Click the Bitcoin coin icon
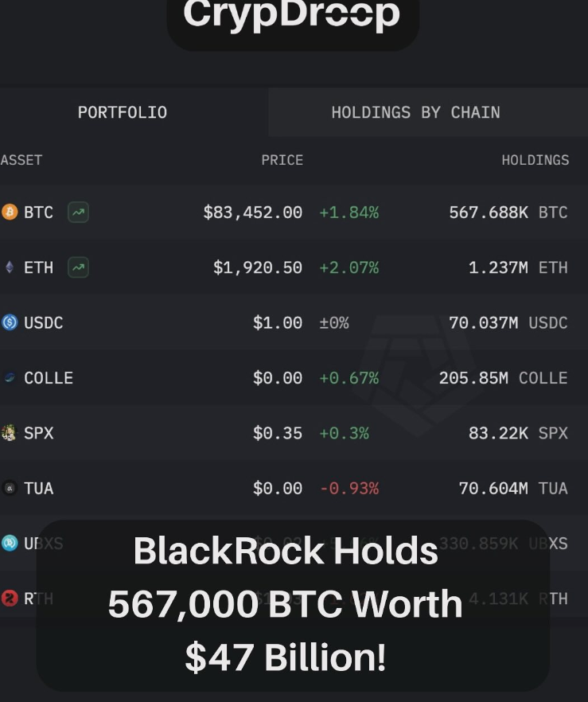Image resolution: width=588 pixels, height=702 pixels. (x=10, y=213)
